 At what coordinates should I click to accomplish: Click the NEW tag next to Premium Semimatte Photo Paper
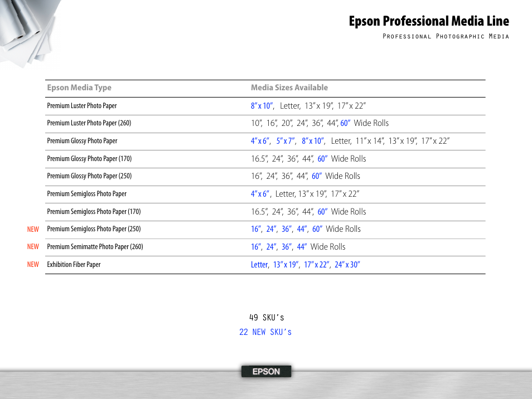tap(33, 247)
